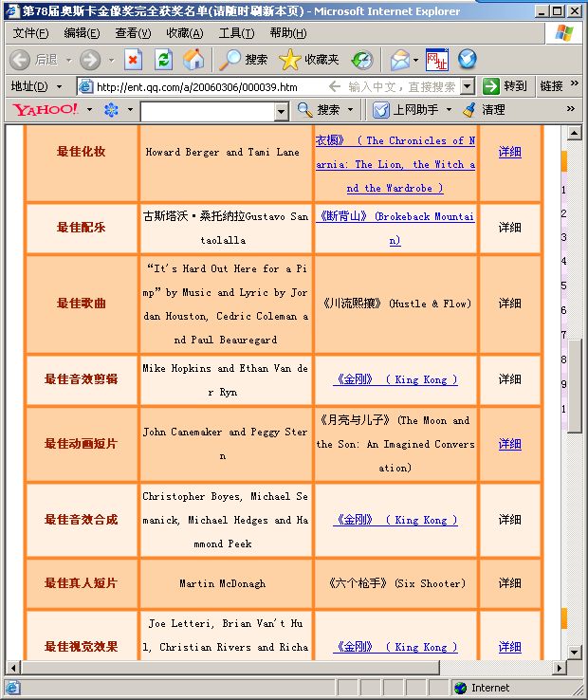Stop loading with the red X icon
Screen dimensions: 588x700
click(133, 60)
